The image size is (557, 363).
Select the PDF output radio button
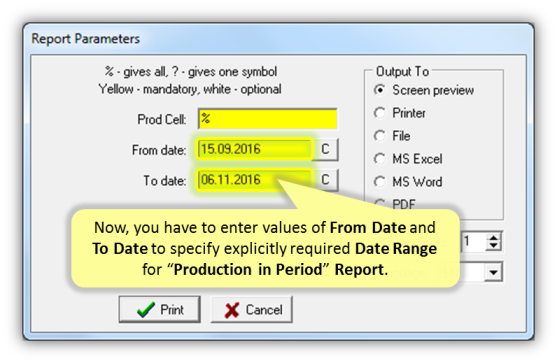pyautogui.click(x=380, y=204)
